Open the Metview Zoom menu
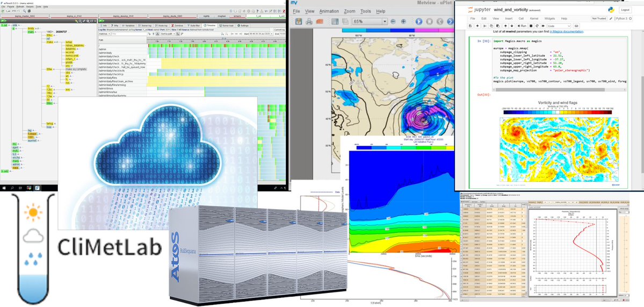 (350, 11)
